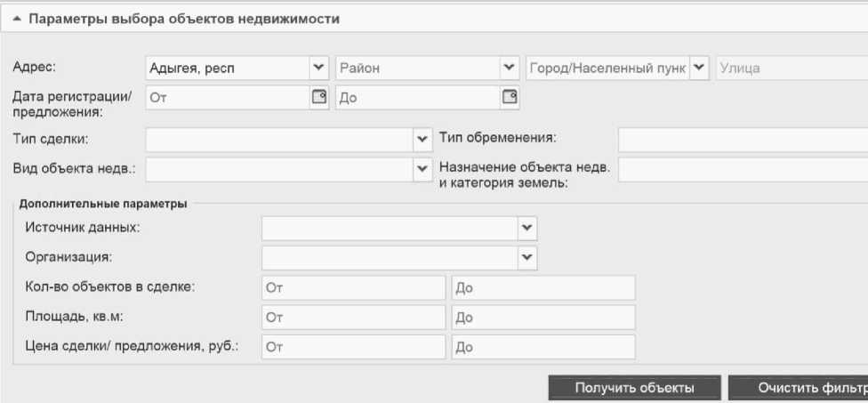Click the Кол-во объектов 'От' field
This screenshot has height=403, width=868.
[x=352, y=287]
